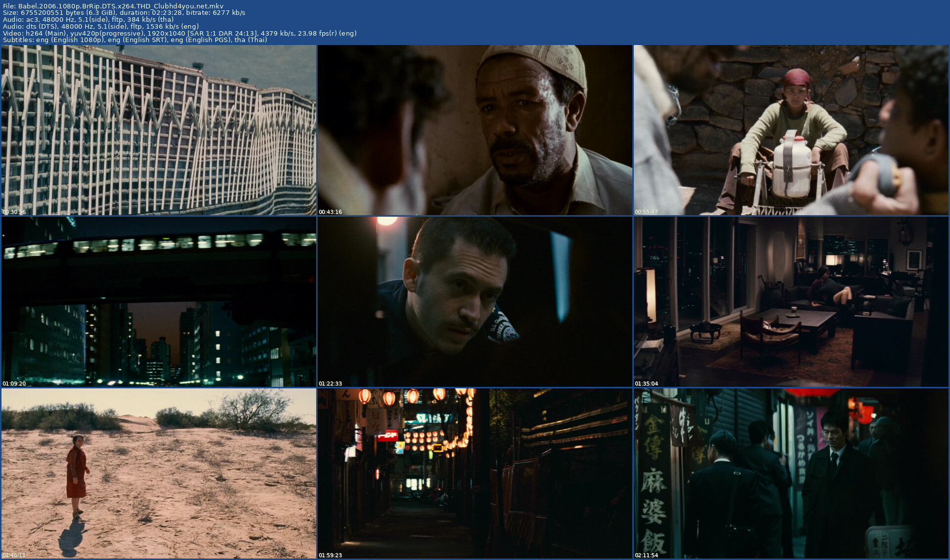The width and height of the screenshot is (950, 560).
Task: Click the ac3 Thai audio info line
Action: [x=88, y=20]
